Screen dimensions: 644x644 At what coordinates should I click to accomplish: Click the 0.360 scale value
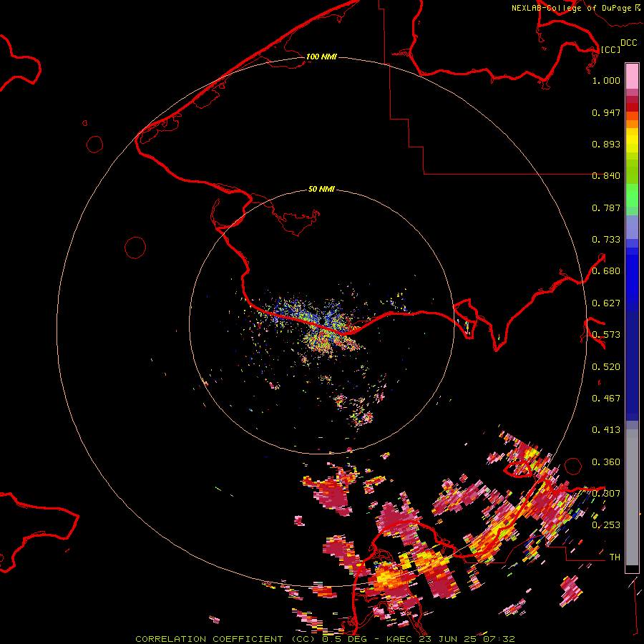point(606,462)
